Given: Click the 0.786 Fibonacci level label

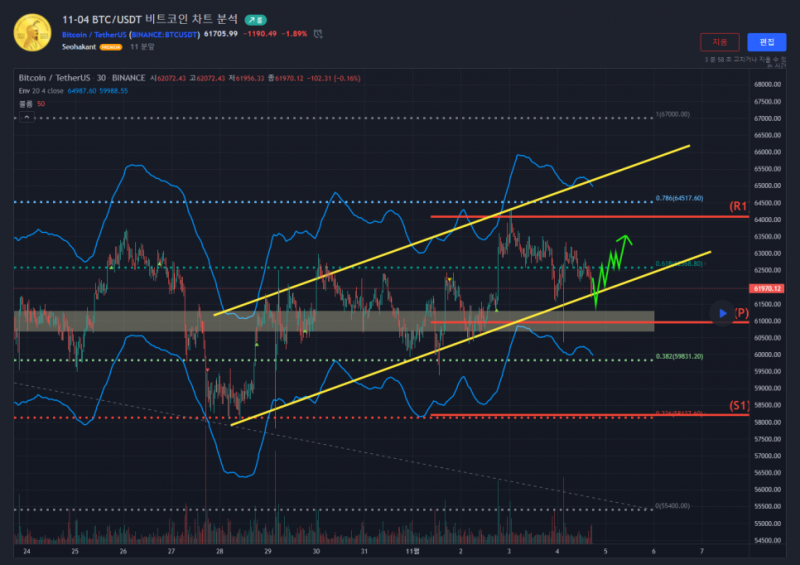Looking at the screenshot, I should coord(679,198).
